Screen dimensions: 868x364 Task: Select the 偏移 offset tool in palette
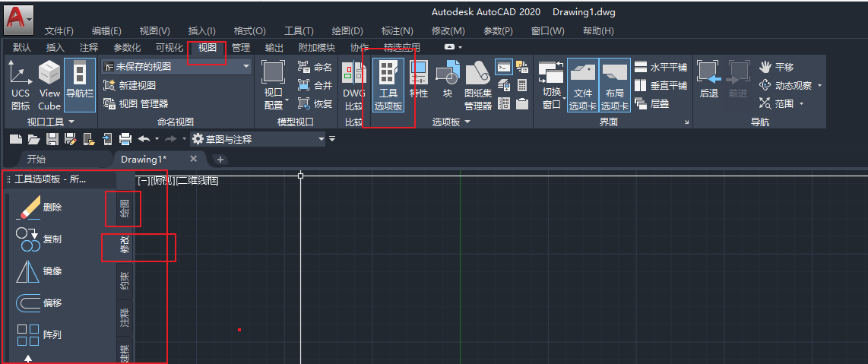39,303
